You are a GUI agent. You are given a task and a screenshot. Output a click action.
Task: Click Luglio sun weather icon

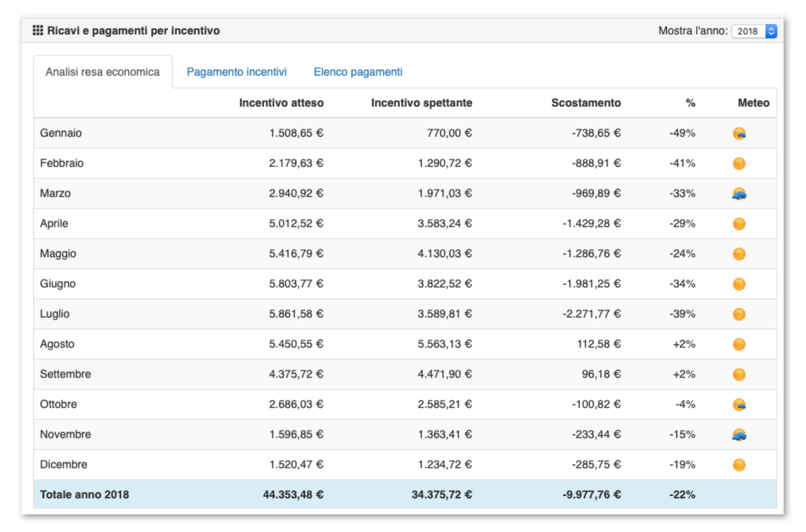739,314
